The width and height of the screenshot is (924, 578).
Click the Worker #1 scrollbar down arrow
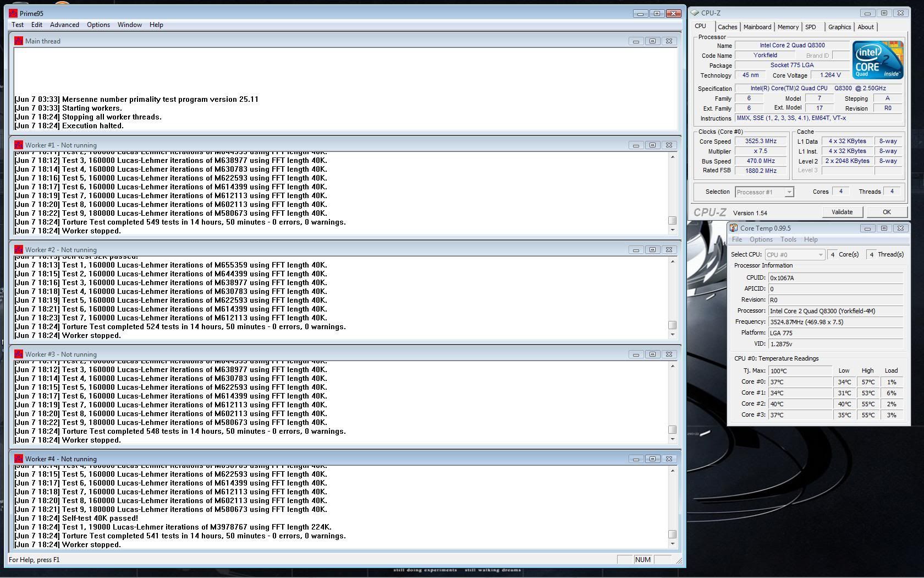(672, 230)
